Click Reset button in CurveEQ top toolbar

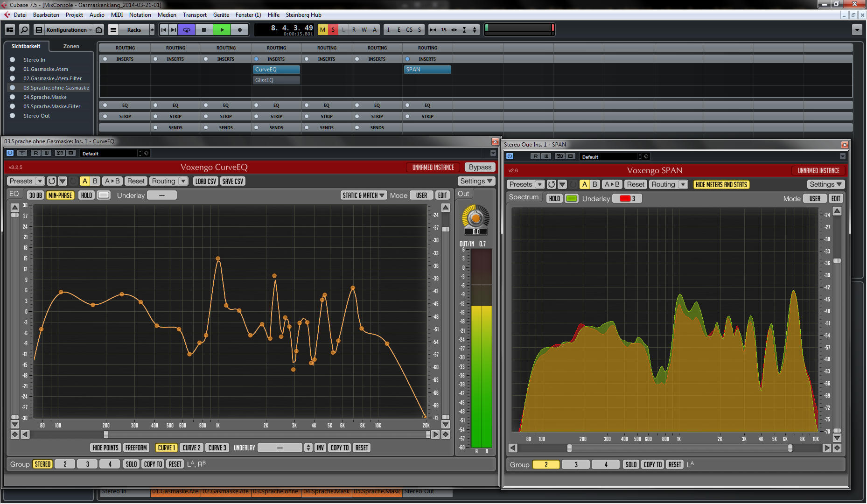point(136,181)
